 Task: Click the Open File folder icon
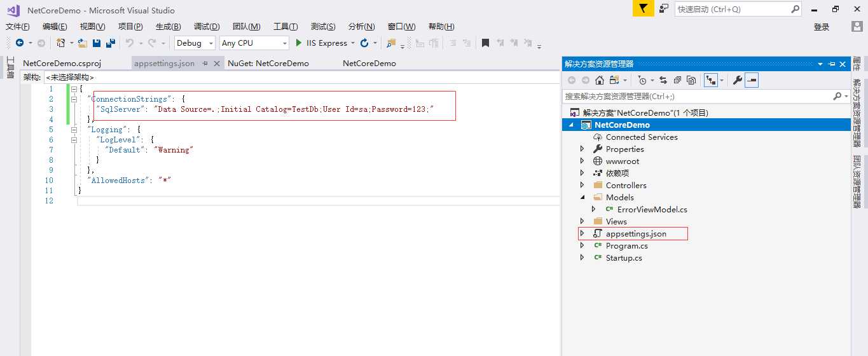(x=83, y=43)
